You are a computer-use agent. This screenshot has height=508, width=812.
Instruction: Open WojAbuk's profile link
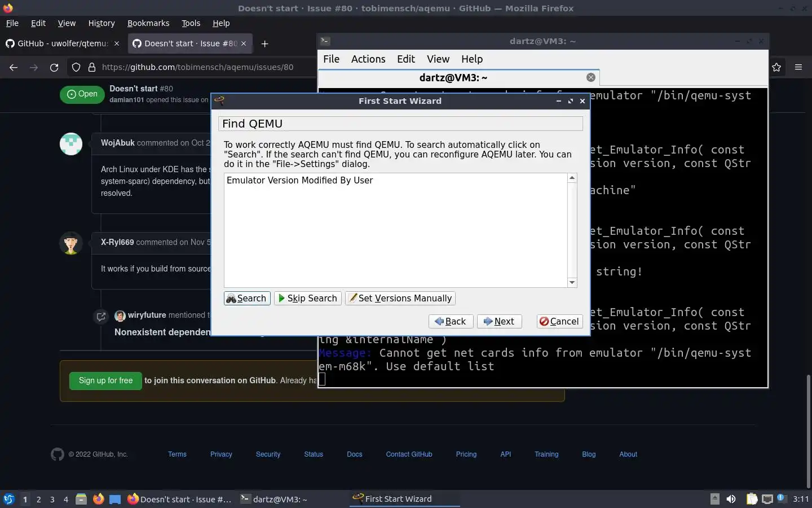pos(118,143)
